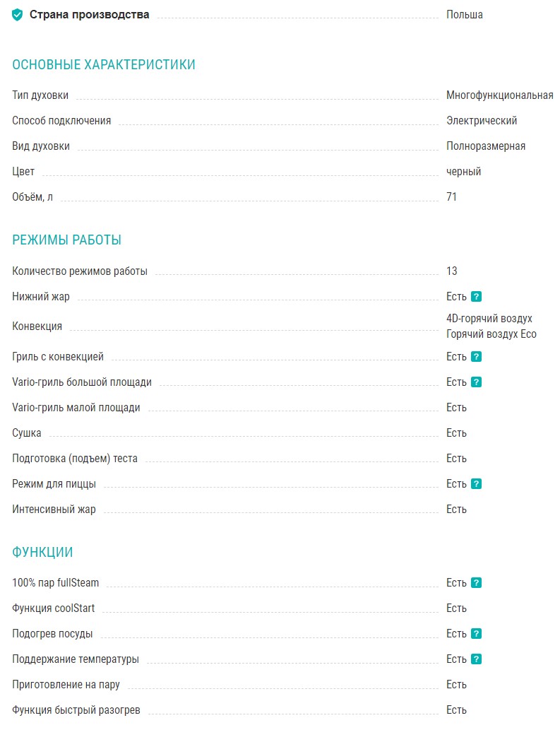Click the Страна производства label
This screenshot has width=560, height=730.
click(x=89, y=14)
